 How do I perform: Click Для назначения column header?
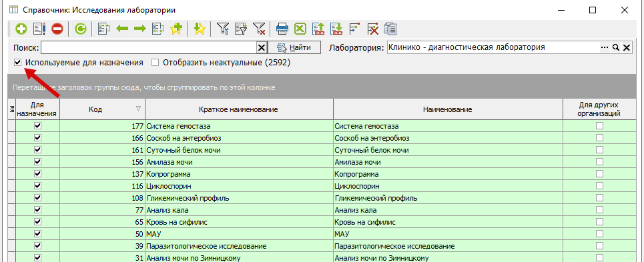(38, 109)
